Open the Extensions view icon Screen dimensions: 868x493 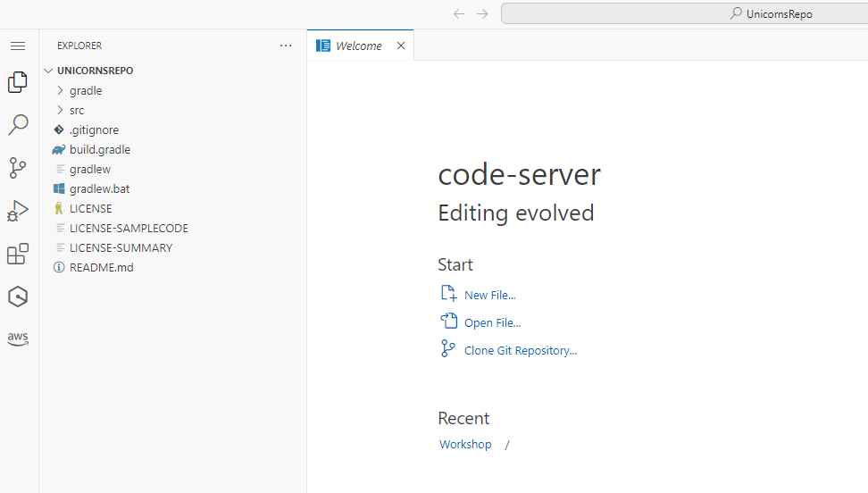[x=18, y=254]
